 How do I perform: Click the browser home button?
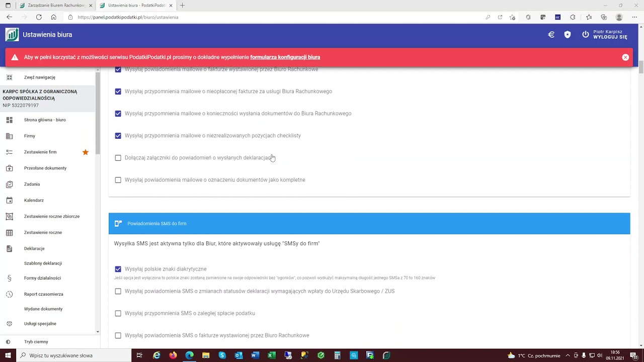[x=53, y=17]
